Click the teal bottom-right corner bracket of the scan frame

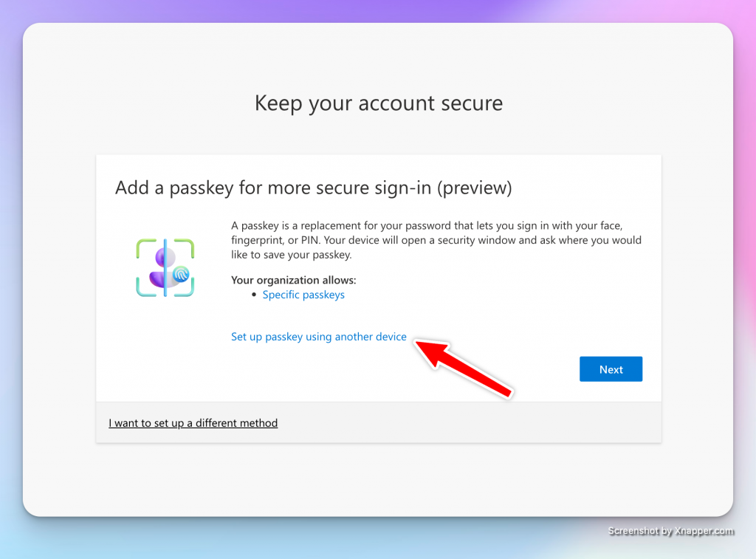click(188, 291)
